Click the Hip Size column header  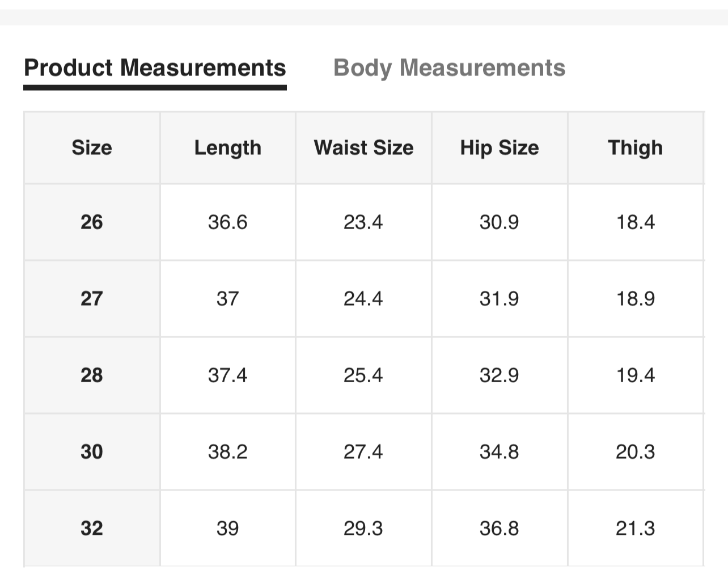[500, 148]
